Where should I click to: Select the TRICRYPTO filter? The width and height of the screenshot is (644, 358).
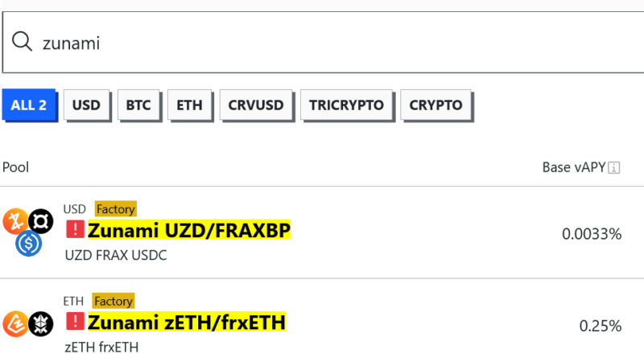(x=346, y=105)
